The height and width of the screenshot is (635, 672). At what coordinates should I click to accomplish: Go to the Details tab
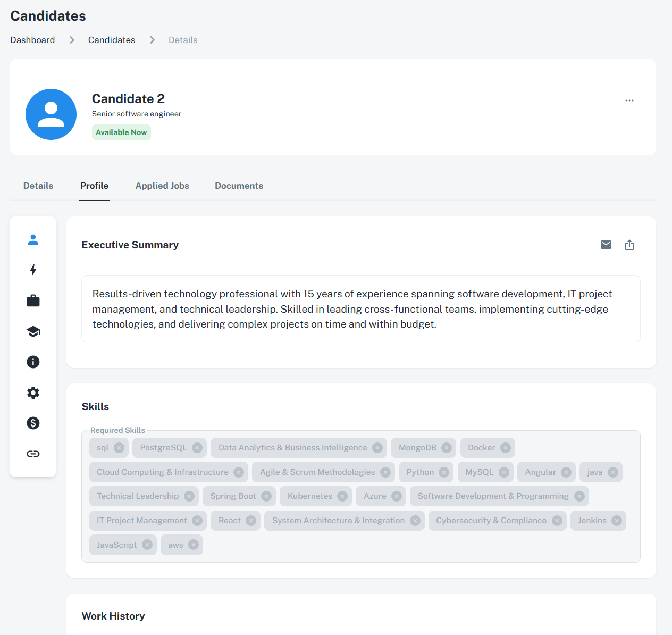tap(38, 186)
